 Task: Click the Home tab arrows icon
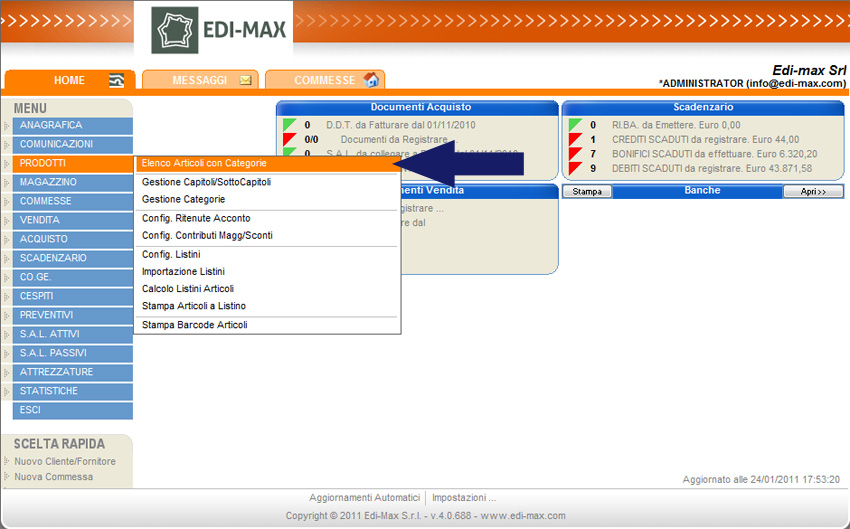coord(117,81)
